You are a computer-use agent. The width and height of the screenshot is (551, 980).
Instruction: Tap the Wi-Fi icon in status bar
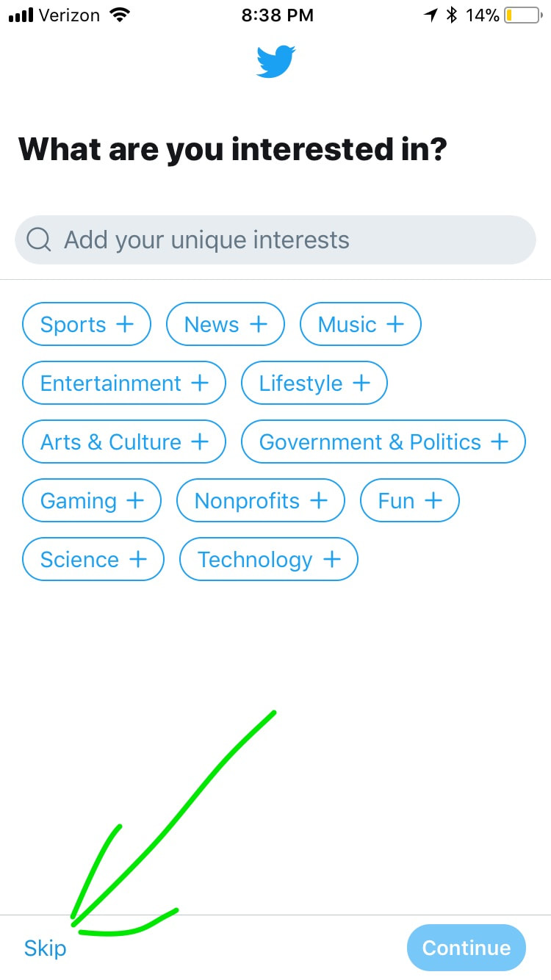118,15
